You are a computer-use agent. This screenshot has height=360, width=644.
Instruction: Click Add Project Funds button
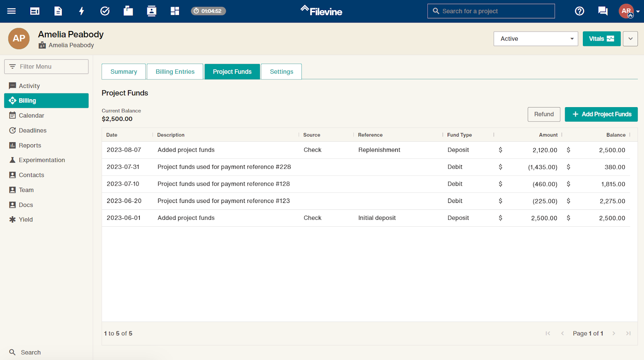(x=601, y=114)
